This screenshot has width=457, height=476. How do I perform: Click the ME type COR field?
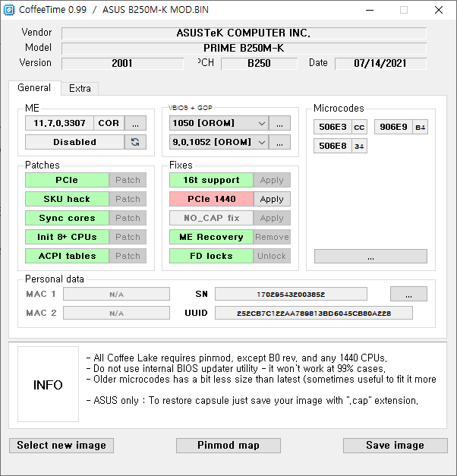point(109,123)
